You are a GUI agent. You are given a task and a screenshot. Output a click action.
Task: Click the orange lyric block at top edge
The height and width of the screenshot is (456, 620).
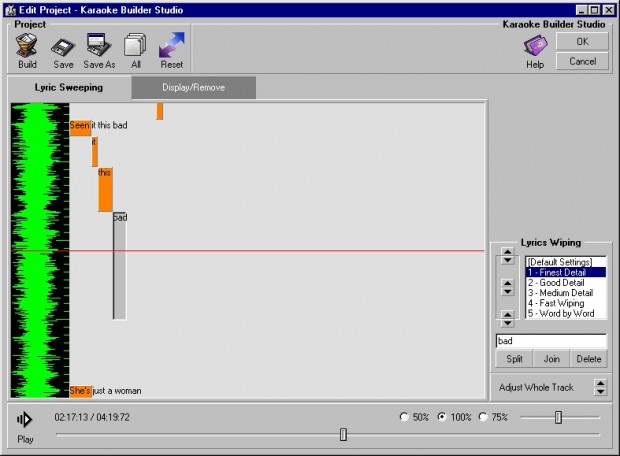click(x=160, y=111)
